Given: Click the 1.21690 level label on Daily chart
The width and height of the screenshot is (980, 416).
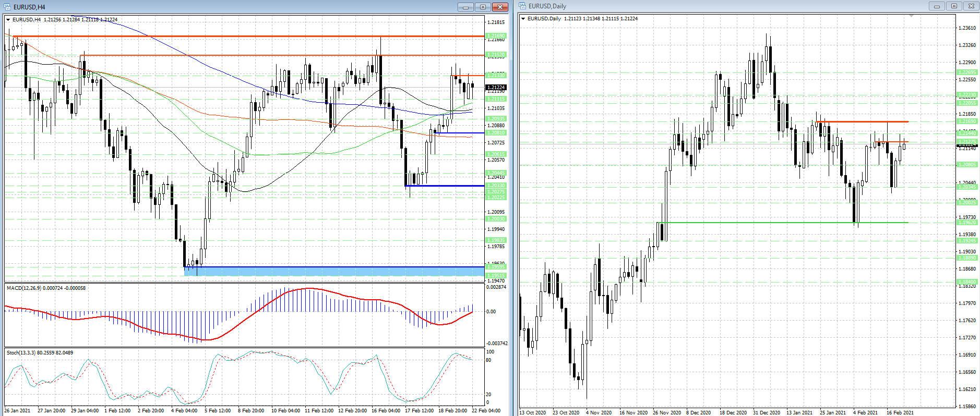Looking at the screenshot, I should (x=967, y=121).
